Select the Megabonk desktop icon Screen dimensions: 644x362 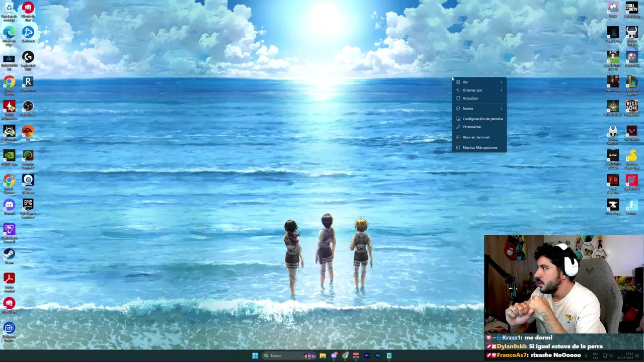point(632,108)
